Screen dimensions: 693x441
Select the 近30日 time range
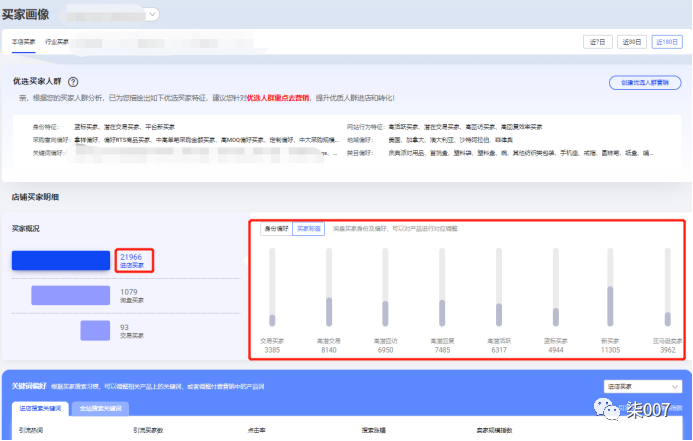[x=632, y=42]
